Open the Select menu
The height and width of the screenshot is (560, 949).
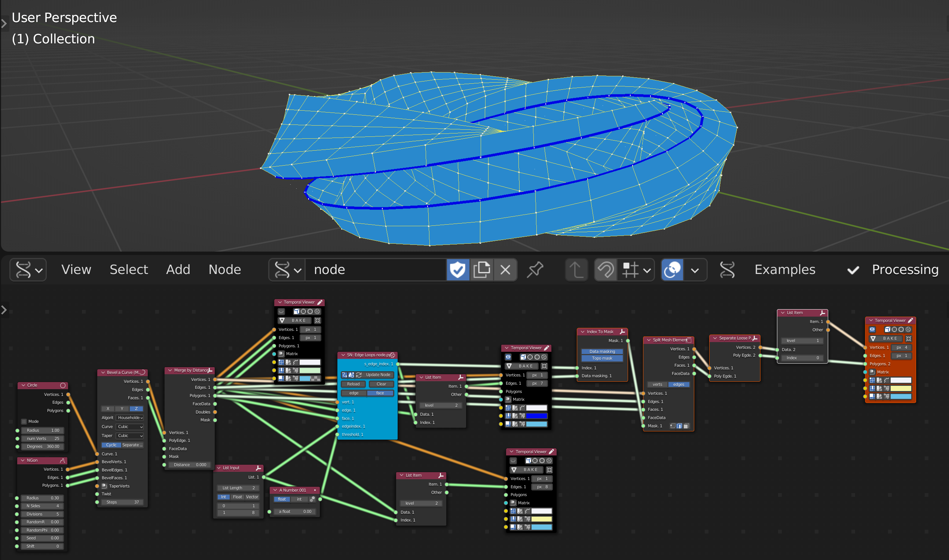point(128,270)
